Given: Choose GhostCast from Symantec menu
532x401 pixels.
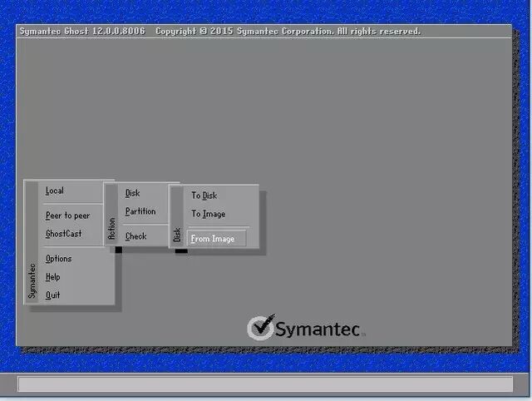Looking at the screenshot, I should [63, 234].
